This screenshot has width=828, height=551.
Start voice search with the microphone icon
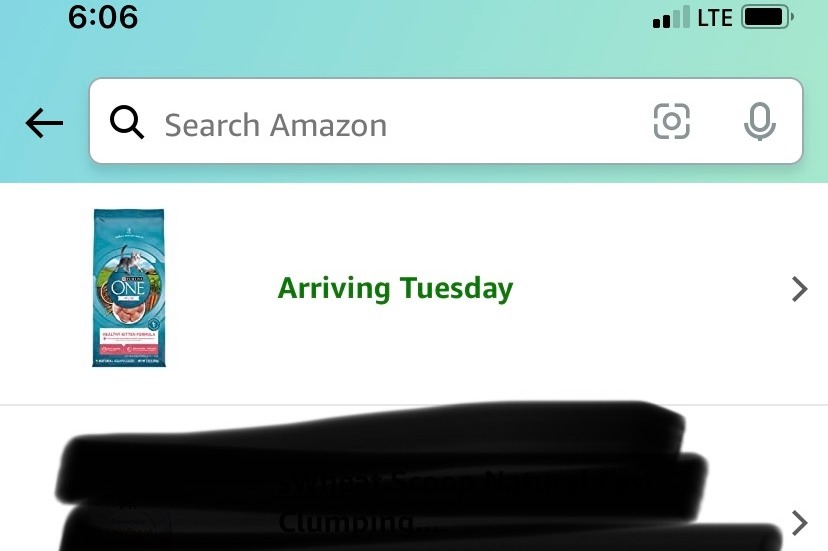[x=760, y=122]
